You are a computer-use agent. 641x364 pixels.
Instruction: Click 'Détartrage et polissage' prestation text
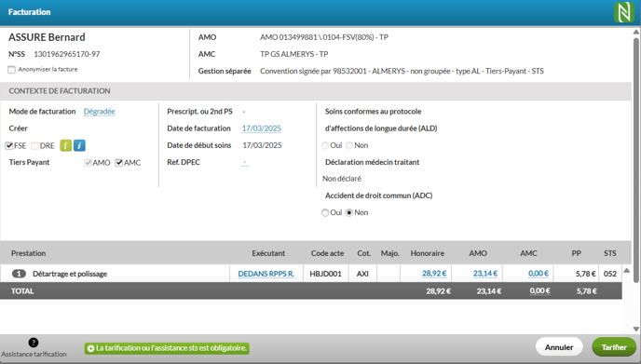coord(70,274)
